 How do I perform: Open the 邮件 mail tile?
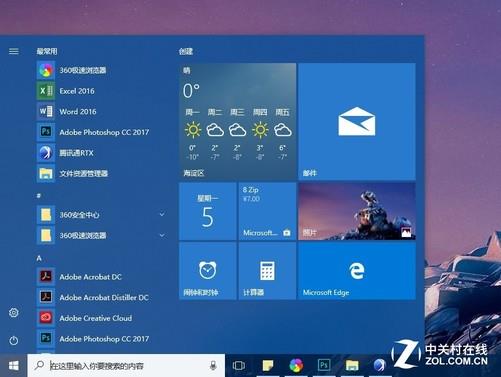coord(357,121)
